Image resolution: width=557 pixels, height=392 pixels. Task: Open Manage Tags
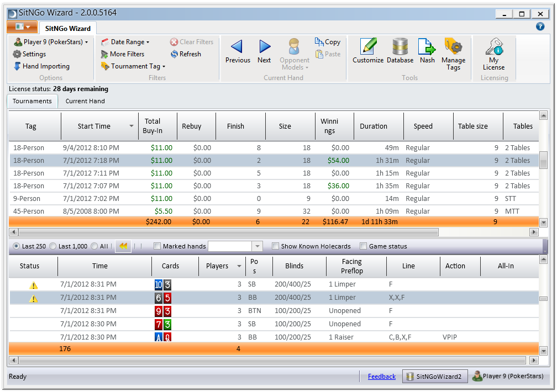pyautogui.click(x=453, y=47)
